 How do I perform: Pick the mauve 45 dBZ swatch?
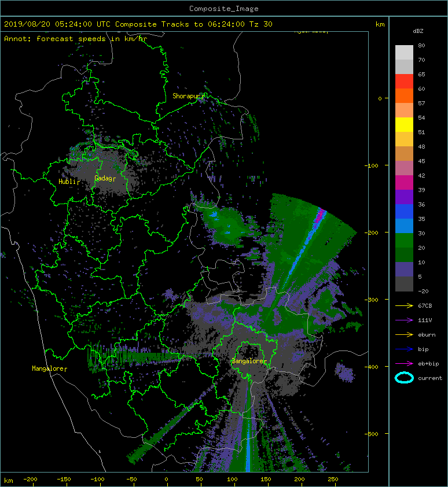click(404, 168)
